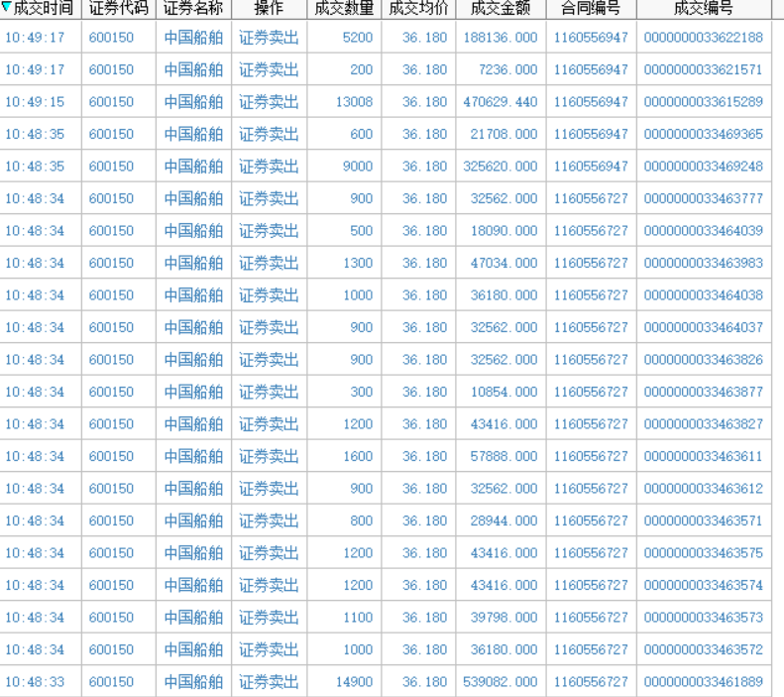This screenshot has width=784, height=697.
Task: Select trade number 0000000033621571
Action: [704, 70]
